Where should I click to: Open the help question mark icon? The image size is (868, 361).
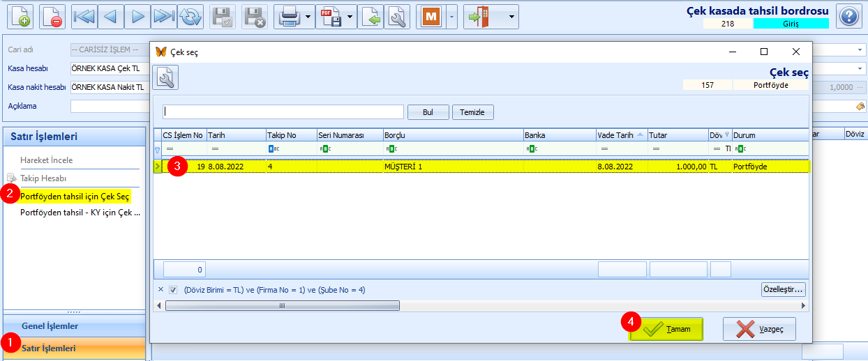coord(848,17)
